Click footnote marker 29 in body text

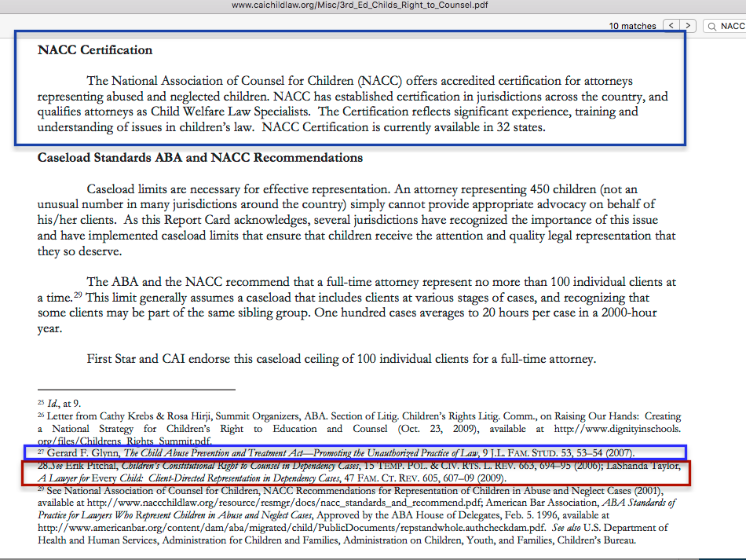[x=78, y=295]
